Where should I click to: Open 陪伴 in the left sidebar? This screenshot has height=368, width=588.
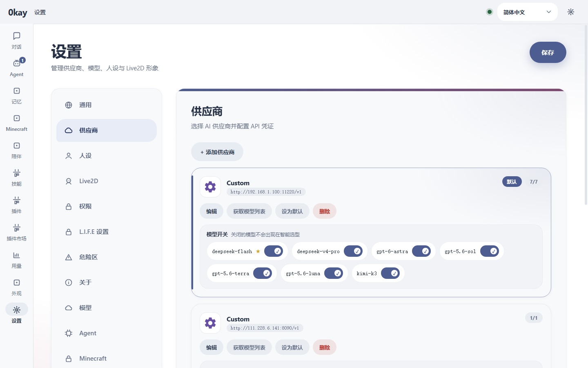16,150
